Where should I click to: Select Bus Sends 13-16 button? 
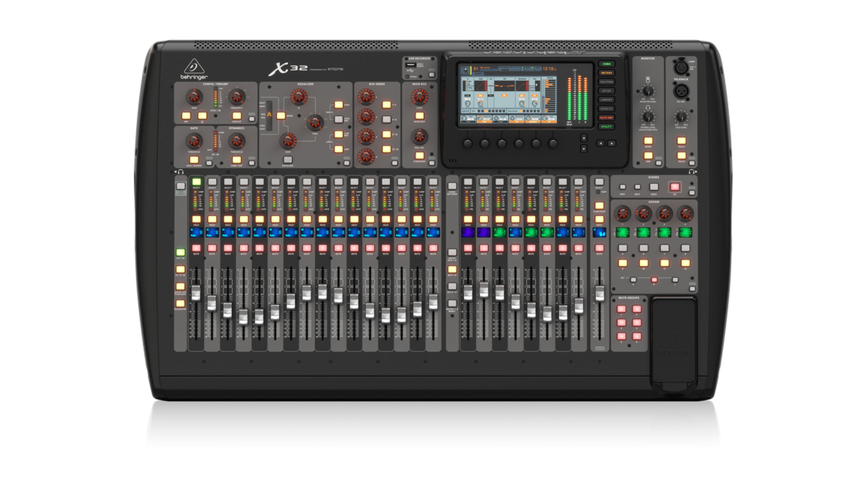pos(387,149)
